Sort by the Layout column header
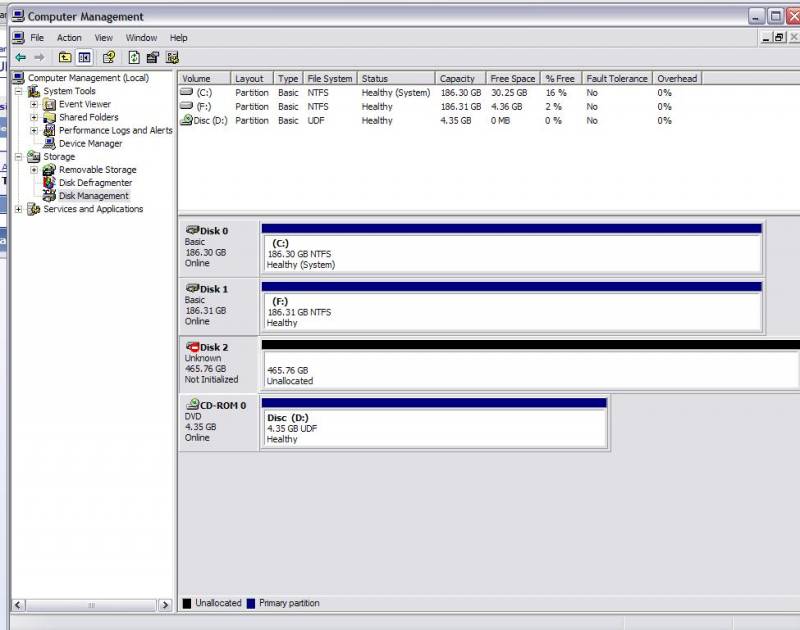The image size is (800, 630). pyautogui.click(x=252, y=79)
